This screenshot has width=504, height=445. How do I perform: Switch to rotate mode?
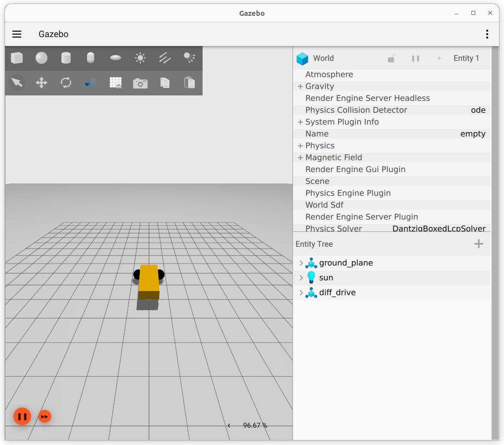pos(66,83)
